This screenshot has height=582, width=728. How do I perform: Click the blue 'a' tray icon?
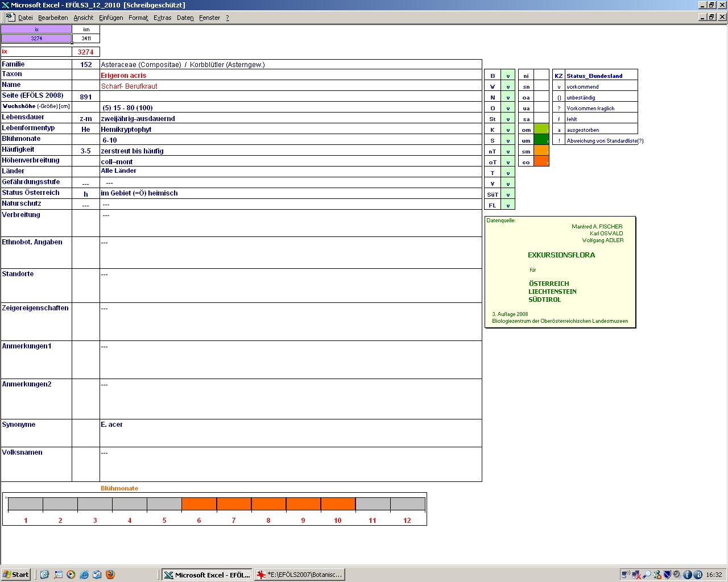[698, 575]
